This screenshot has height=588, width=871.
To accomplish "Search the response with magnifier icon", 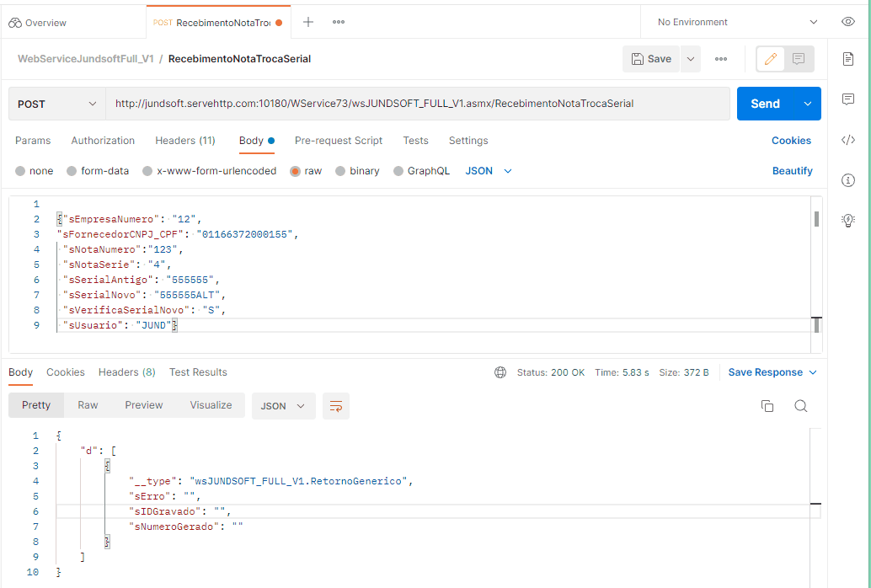I will coord(801,406).
